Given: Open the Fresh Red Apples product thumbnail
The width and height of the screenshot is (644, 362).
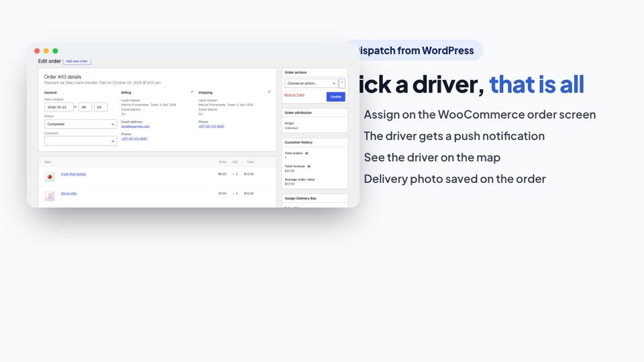Looking at the screenshot, I should coord(50,176).
